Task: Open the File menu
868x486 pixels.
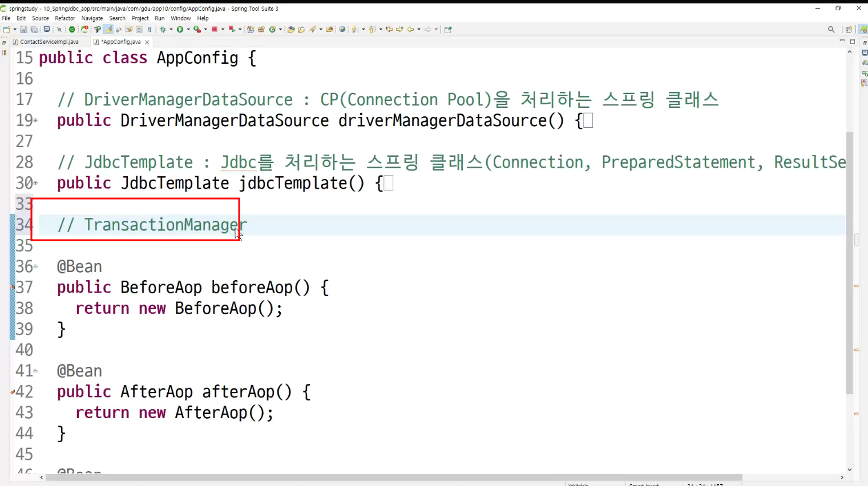Action: pyautogui.click(x=6, y=18)
